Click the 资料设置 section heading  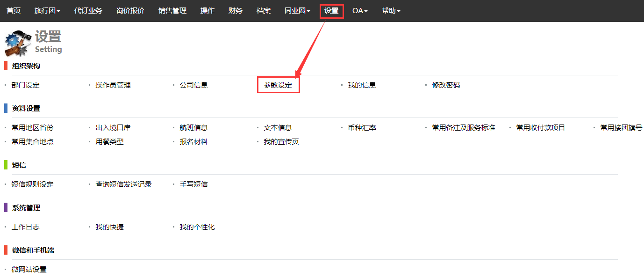[x=26, y=109]
